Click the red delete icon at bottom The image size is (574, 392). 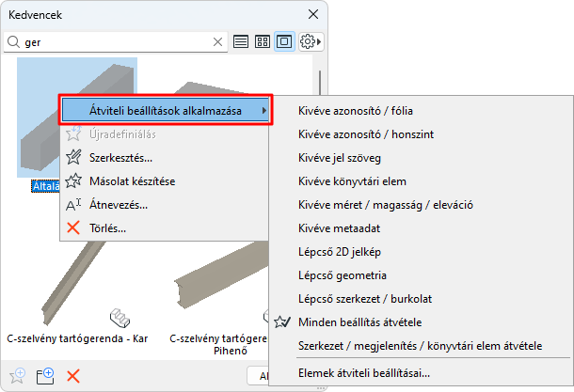click(72, 376)
